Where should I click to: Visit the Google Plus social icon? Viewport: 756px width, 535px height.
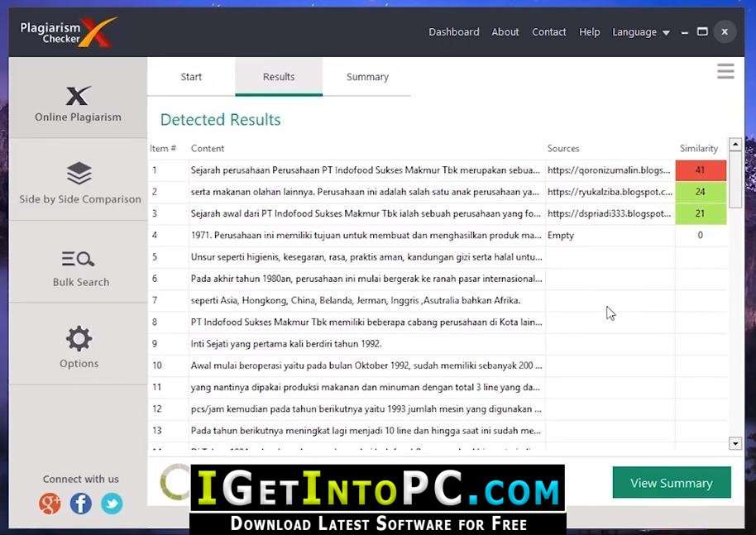tap(50, 504)
